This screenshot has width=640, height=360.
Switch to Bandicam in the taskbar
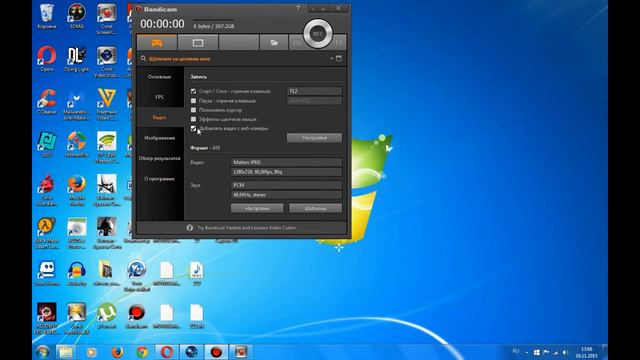click(216, 352)
